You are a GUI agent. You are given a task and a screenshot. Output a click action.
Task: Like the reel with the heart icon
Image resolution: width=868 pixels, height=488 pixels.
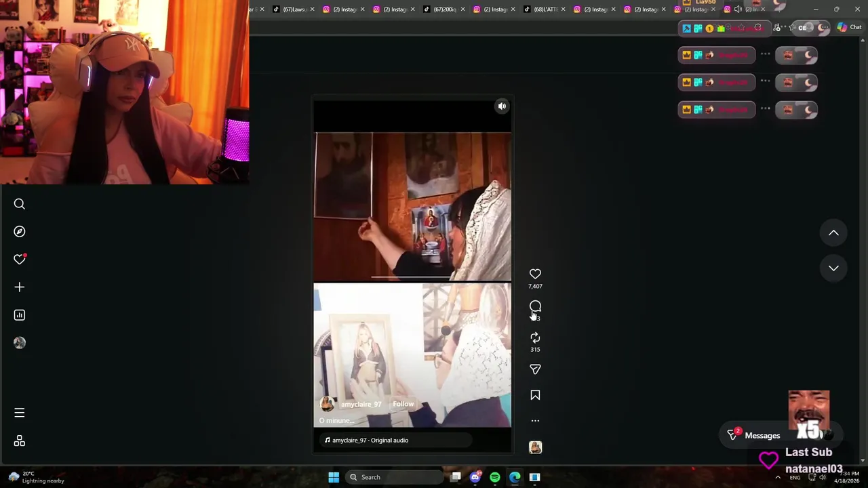[535, 274]
